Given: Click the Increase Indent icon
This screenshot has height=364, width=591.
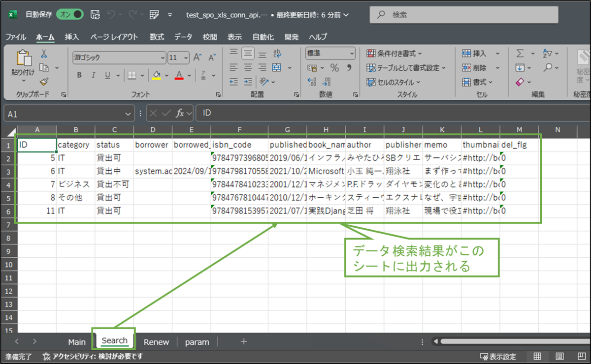Looking at the screenshot, I should [248, 82].
